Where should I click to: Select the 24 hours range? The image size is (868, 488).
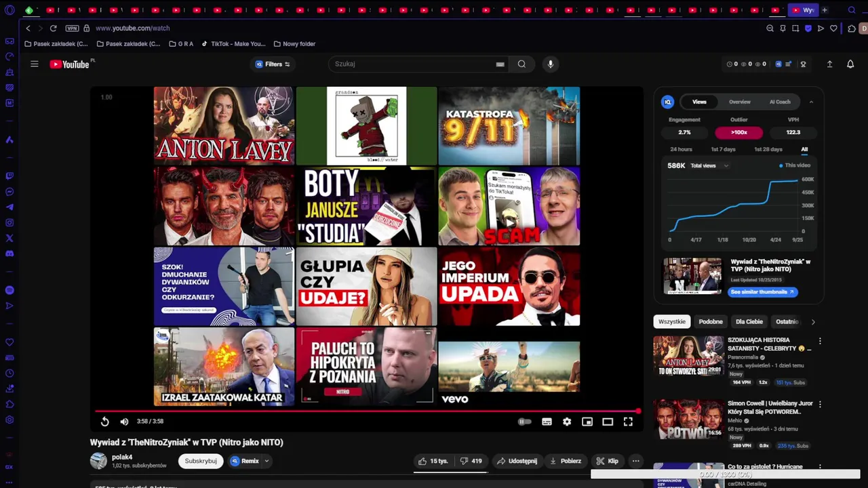point(681,149)
